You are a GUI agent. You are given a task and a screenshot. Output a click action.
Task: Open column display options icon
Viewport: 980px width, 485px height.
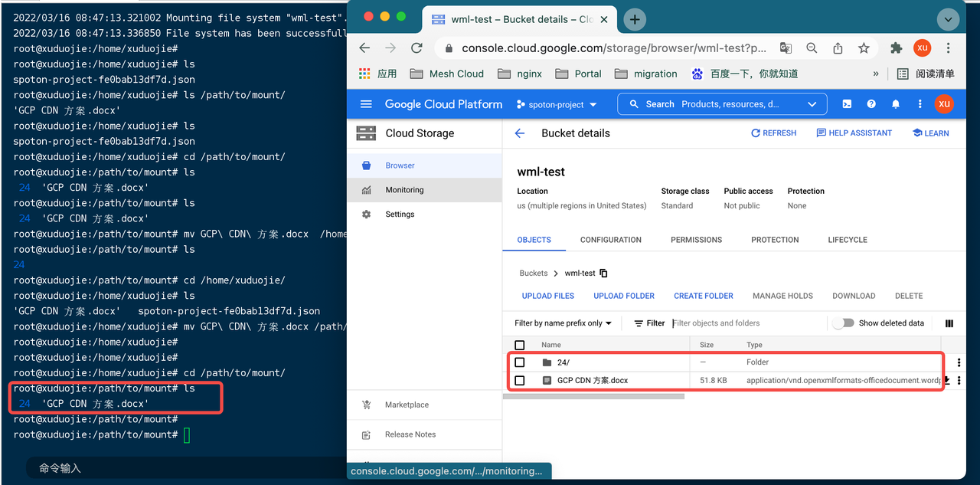click(x=949, y=323)
